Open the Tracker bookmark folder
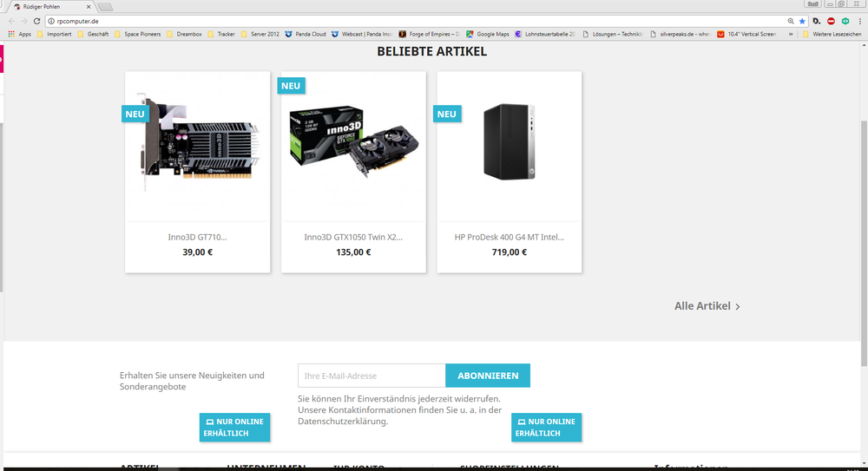The height and width of the screenshot is (471, 868). pos(220,34)
